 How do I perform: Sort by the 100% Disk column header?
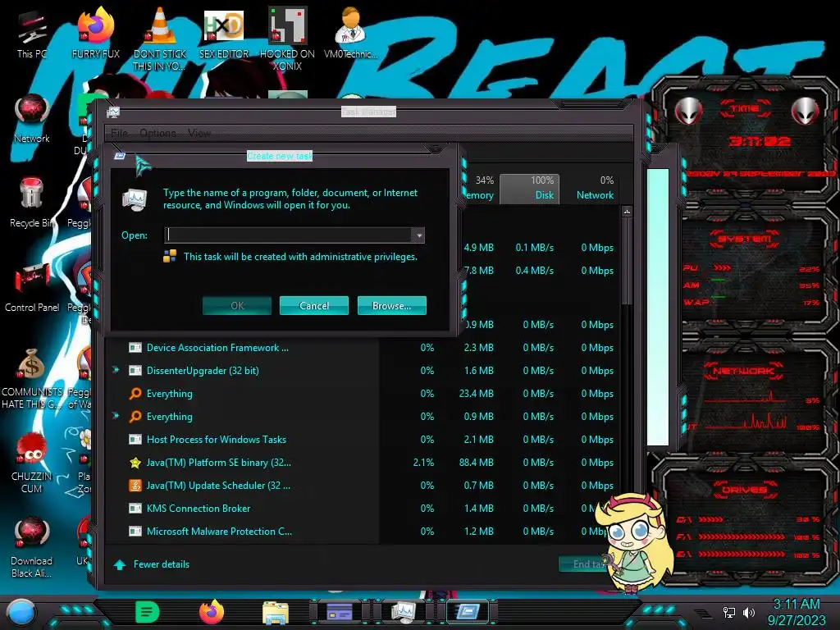click(x=530, y=189)
